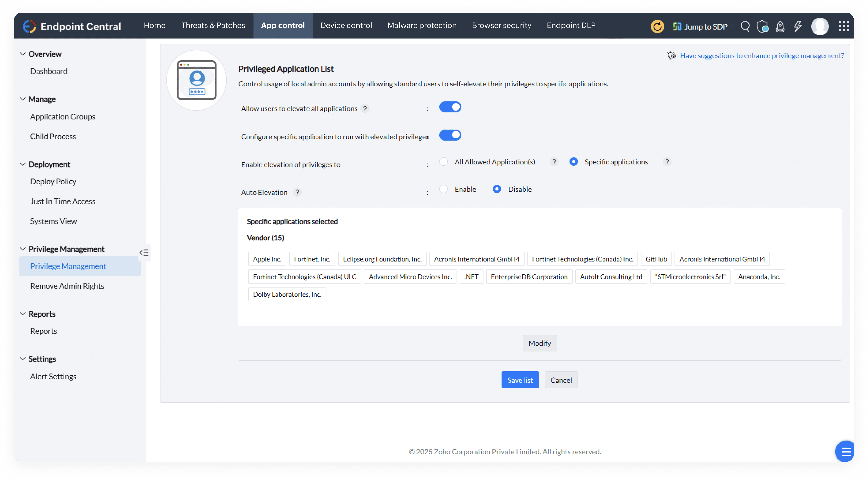The image size is (868, 480).
Task: Collapse the Manage sidebar section
Action: 23,99
